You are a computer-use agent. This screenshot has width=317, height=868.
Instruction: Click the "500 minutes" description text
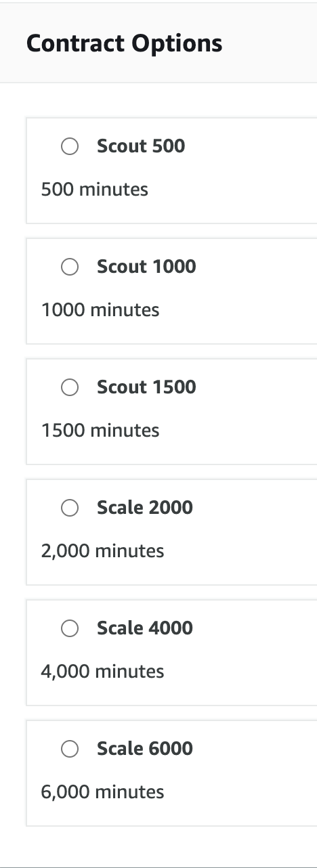tap(95, 189)
